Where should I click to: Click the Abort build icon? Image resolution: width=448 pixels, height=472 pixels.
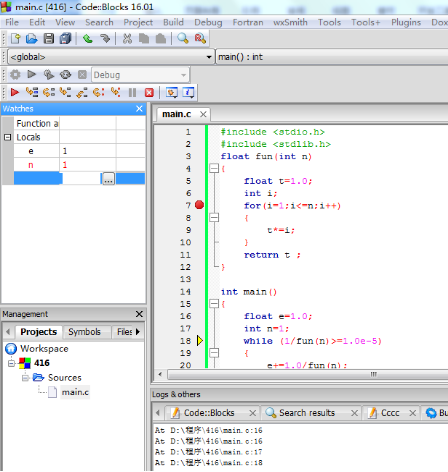click(82, 74)
